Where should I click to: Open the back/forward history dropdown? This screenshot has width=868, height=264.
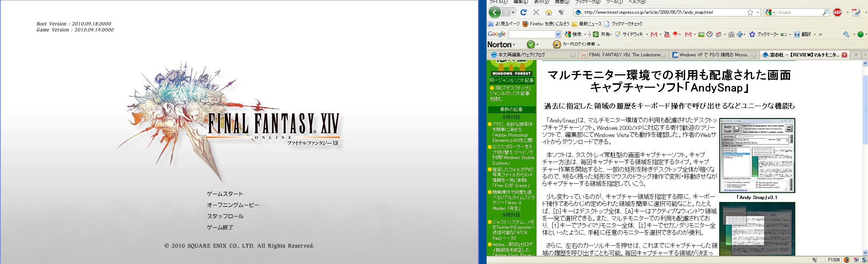tap(513, 12)
